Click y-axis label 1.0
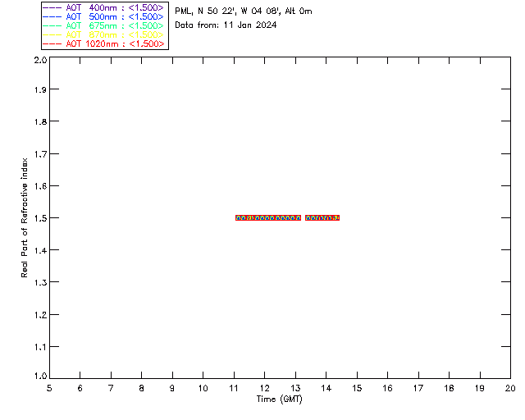This screenshot has height=420, width=525. click(x=40, y=377)
